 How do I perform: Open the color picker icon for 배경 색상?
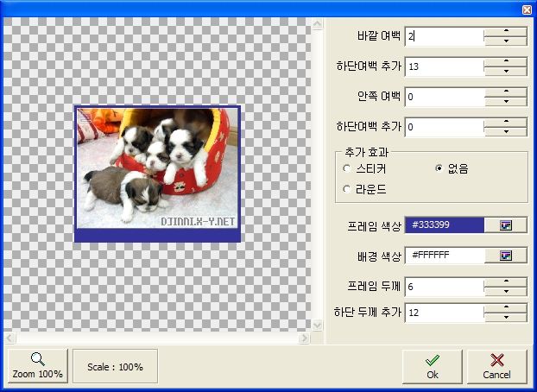[x=506, y=256]
